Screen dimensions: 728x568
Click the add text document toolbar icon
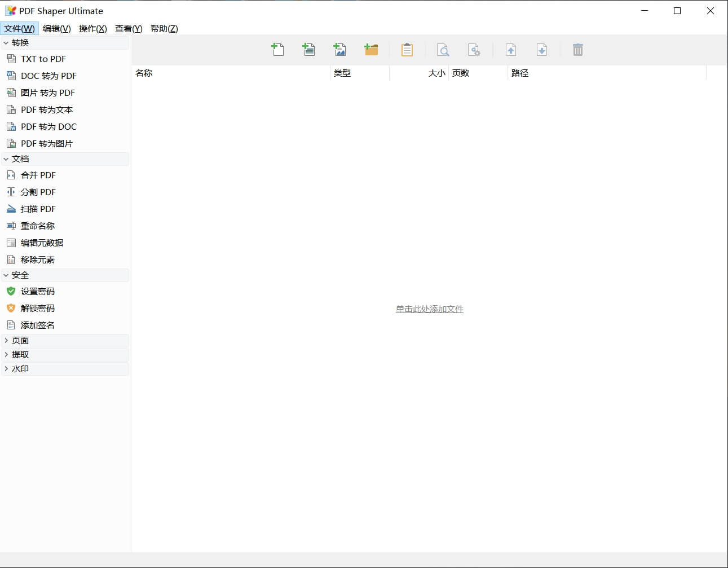tap(308, 50)
